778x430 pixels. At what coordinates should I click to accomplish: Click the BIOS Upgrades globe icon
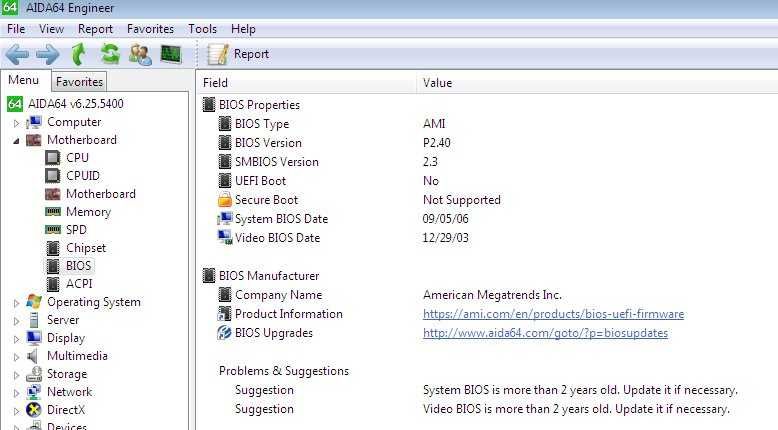pos(225,333)
